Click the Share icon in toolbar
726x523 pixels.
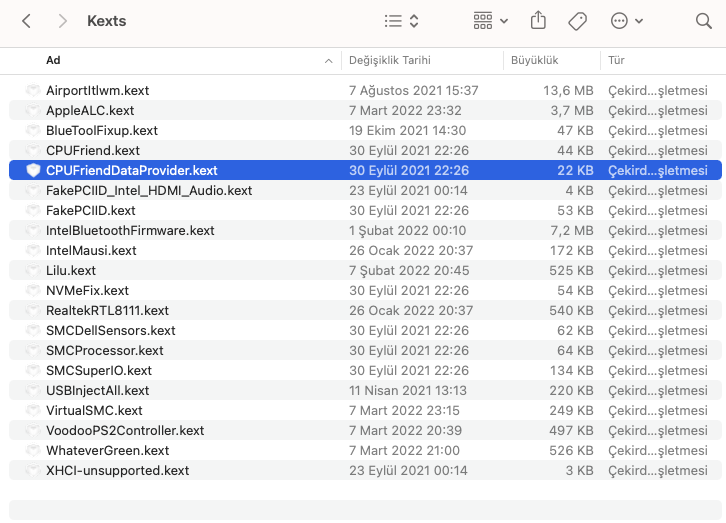539,21
